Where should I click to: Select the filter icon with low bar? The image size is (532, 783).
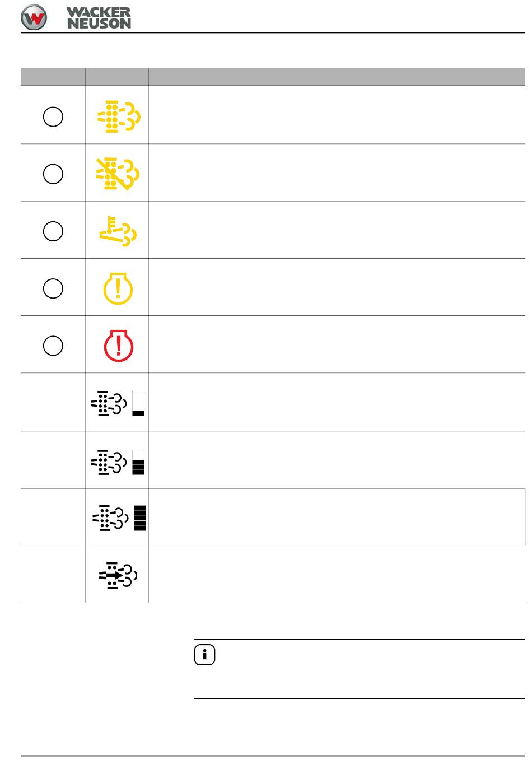point(118,403)
